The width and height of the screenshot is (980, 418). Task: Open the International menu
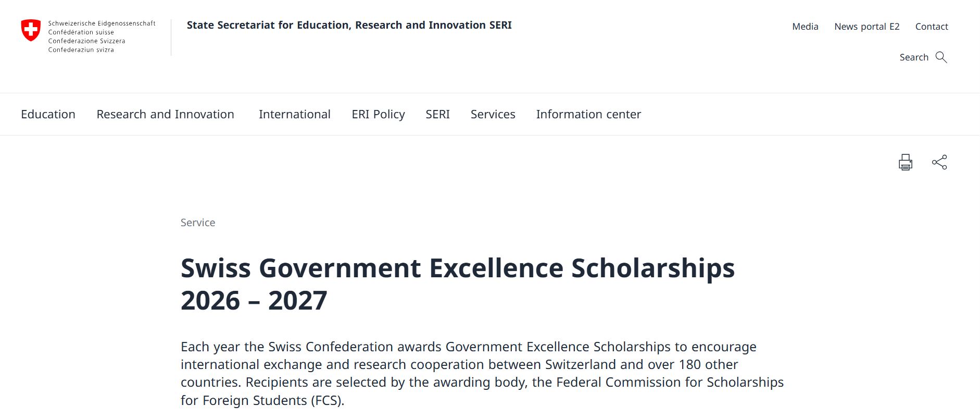pyautogui.click(x=294, y=114)
